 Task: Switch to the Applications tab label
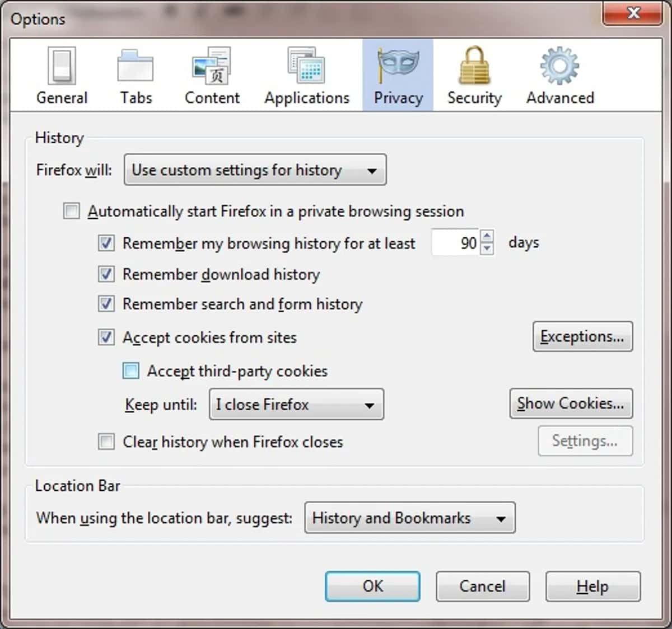[307, 98]
